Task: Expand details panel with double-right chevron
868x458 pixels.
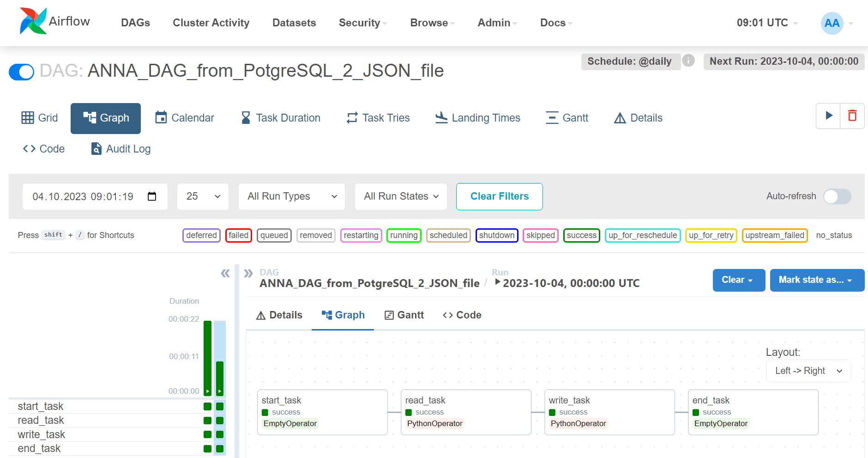Action: [248, 273]
